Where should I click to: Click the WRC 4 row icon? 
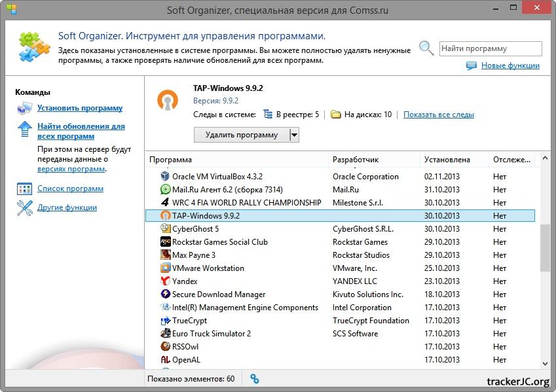tap(165, 202)
